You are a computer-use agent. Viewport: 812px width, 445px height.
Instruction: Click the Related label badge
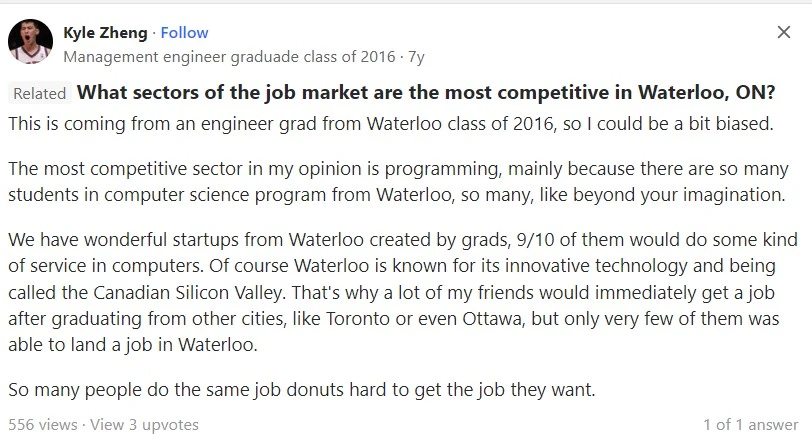coord(41,93)
